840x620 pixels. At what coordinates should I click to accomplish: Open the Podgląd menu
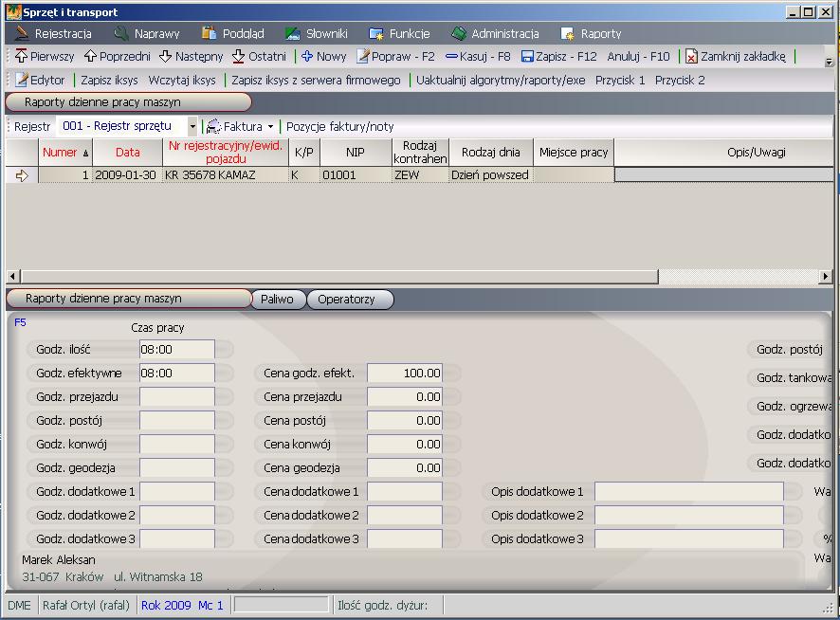pos(233,34)
